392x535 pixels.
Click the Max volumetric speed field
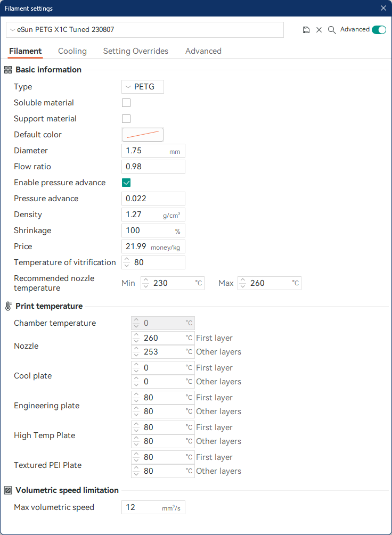(x=153, y=507)
